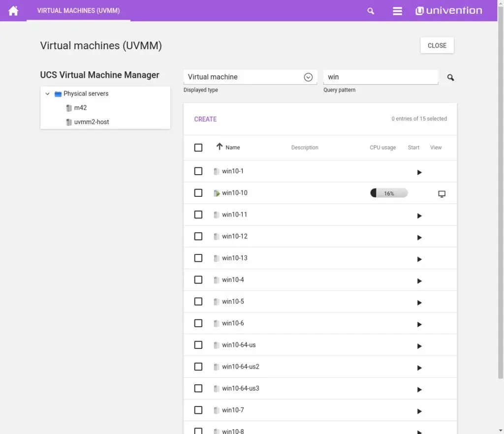Select the m42 server in the tree

click(x=80, y=108)
